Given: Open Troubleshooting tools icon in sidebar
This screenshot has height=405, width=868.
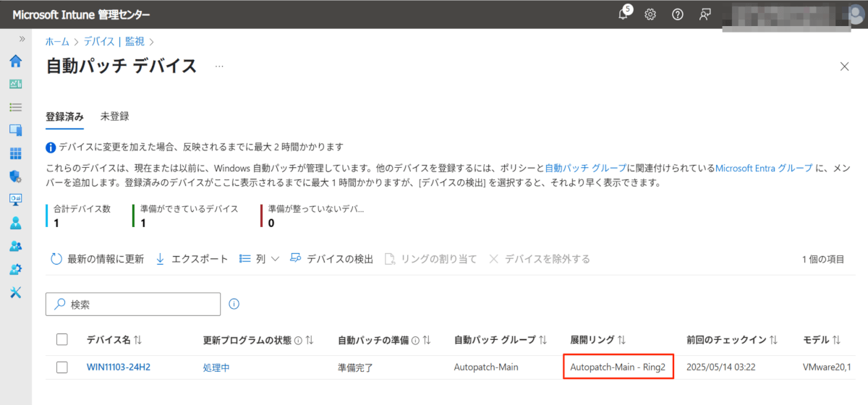Looking at the screenshot, I should (x=15, y=292).
